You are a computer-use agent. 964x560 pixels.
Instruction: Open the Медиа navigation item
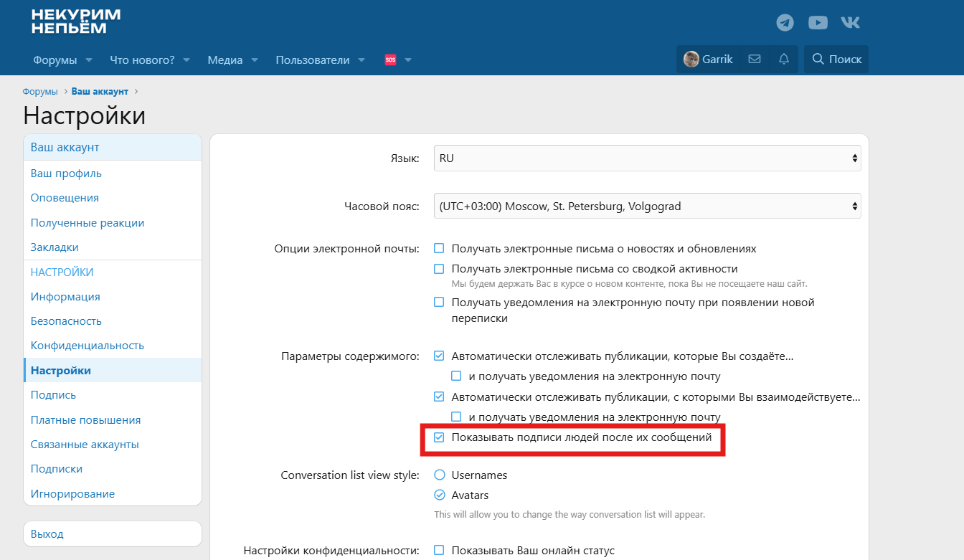point(225,60)
